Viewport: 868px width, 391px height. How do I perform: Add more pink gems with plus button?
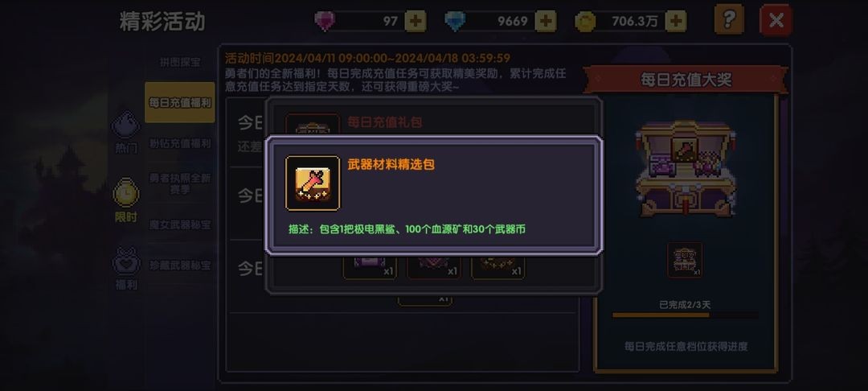[416, 22]
